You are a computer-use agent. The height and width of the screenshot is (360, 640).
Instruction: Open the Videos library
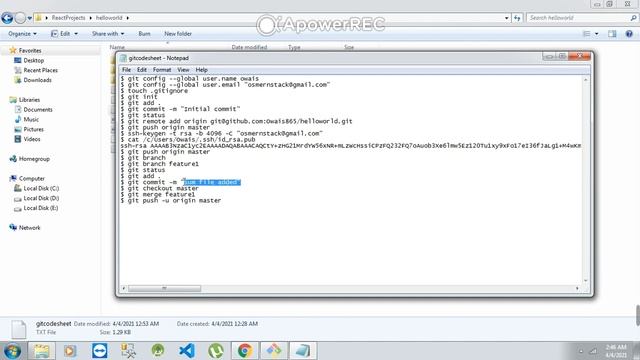[32, 139]
